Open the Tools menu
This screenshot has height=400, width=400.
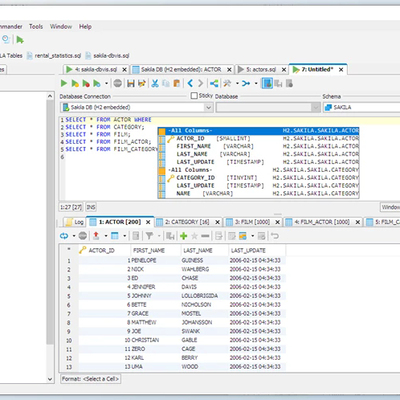(x=36, y=26)
